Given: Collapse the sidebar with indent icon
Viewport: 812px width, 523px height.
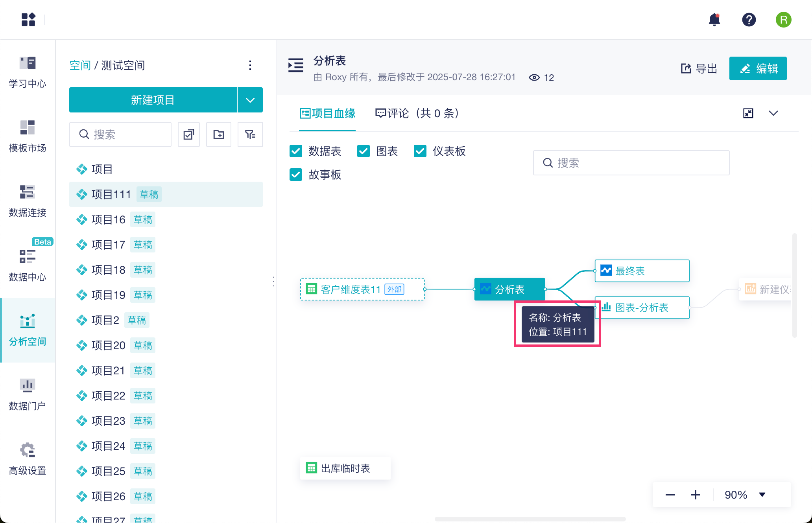Looking at the screenshot, I should pyautogui.click(x=296, y=65).
